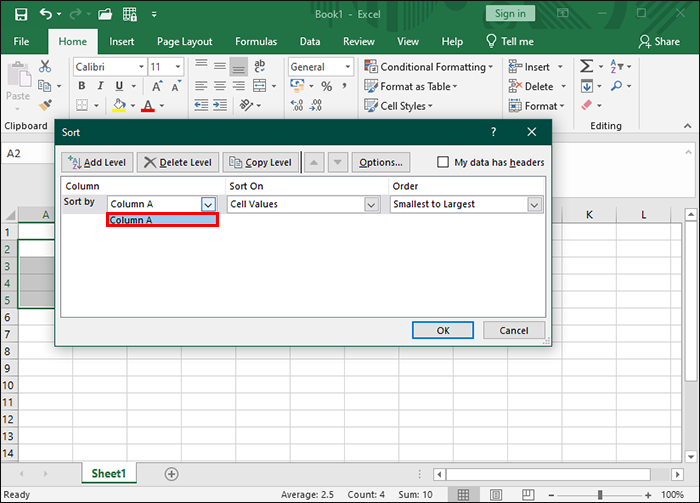Click the Options button in Sort dialog
This screenshot has height=503, width=700.
point(380,162)
